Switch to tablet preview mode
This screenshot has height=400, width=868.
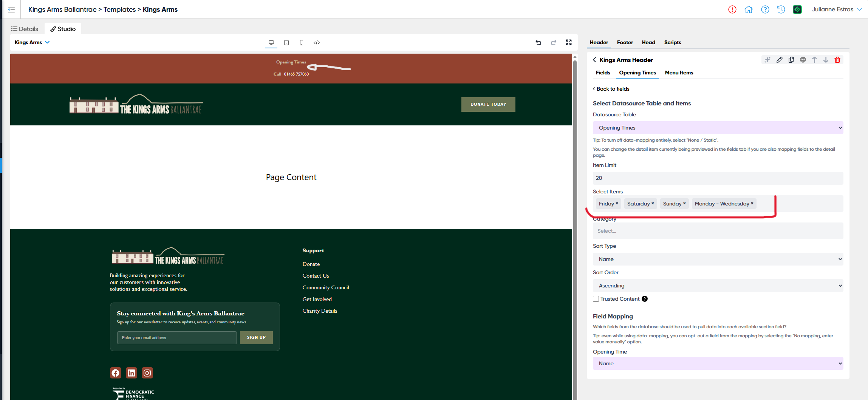coord(286,43)
